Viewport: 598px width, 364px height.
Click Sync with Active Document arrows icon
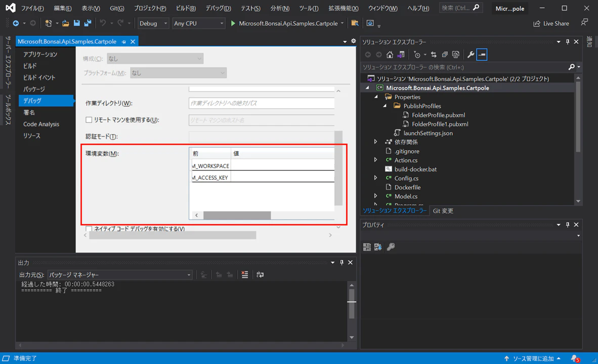coord(434,55)
